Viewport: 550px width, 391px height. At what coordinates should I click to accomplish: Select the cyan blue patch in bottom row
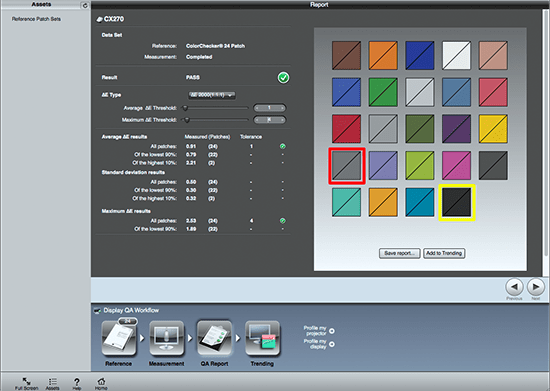420,202
